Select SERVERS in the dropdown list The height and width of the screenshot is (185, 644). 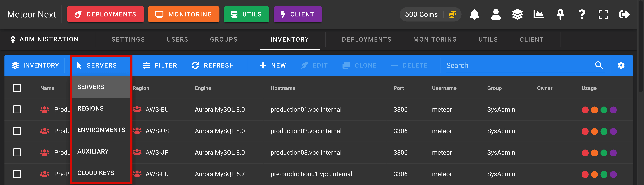point(101,87)
